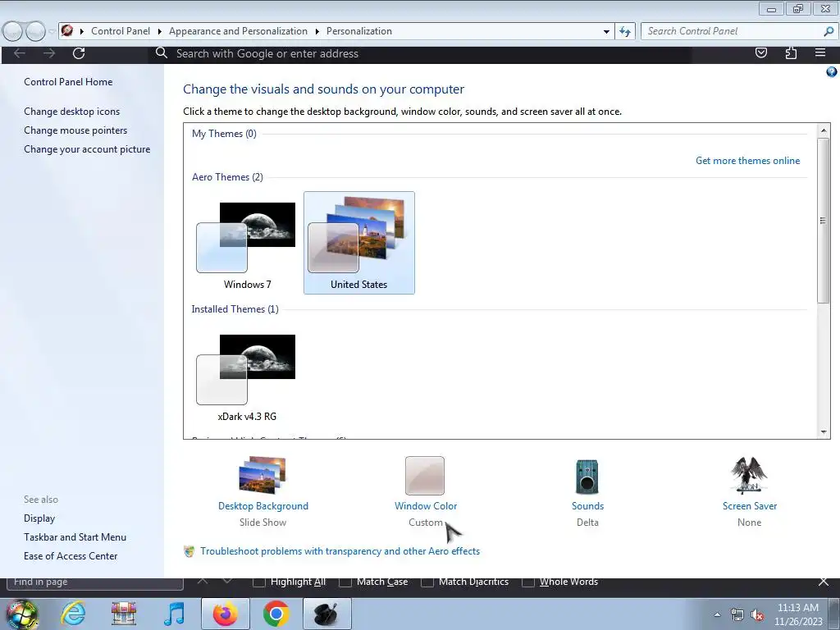Click the Control Panel address bar icon
Screen dimensions: 840x630
(67, 30)
